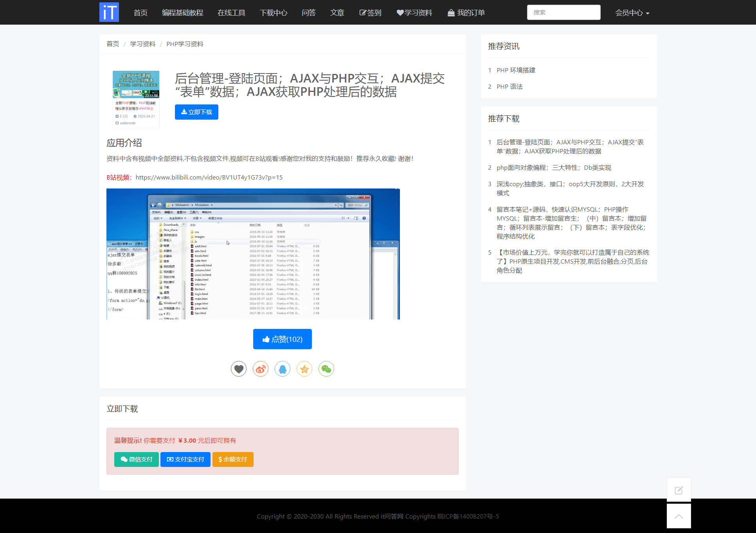Pay with 支付宝支付 button
Image resolution: width=756 pixels, height=533 pixels.
click(x=185, y=459)
